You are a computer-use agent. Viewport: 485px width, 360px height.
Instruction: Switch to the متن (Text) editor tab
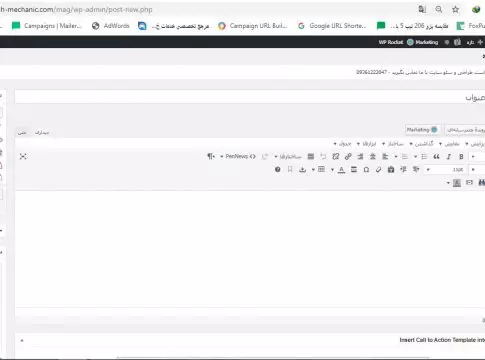click(x=22, y=133)
